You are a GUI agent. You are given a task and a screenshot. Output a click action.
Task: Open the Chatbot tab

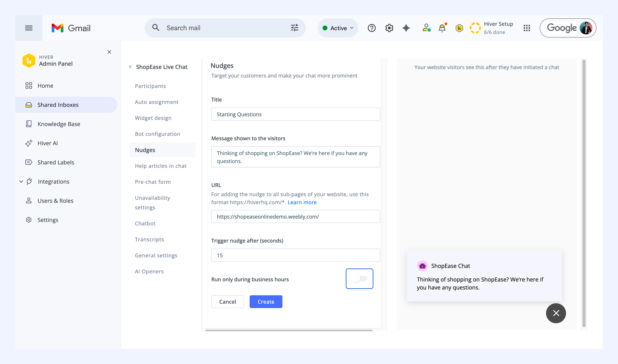[x=145, y=223]
